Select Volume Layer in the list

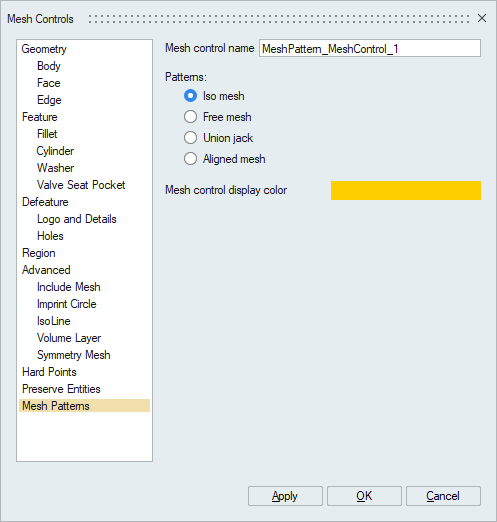point(69,338)
